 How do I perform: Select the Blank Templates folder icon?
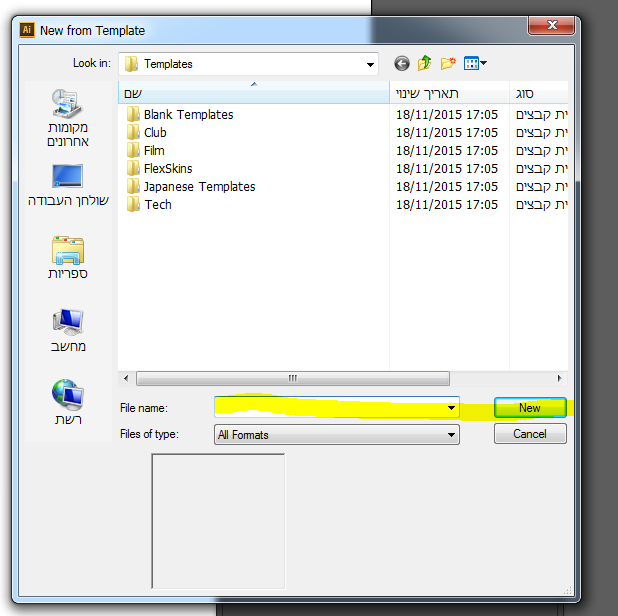coord(133,114)
